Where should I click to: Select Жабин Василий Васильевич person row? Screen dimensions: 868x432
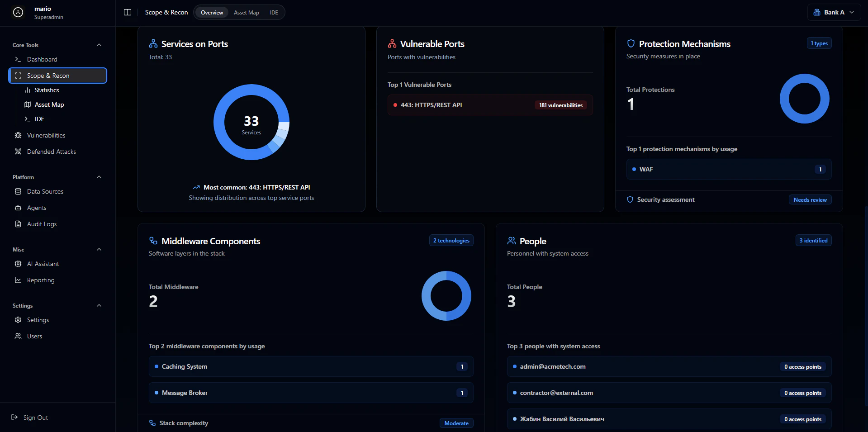[669, 419]
